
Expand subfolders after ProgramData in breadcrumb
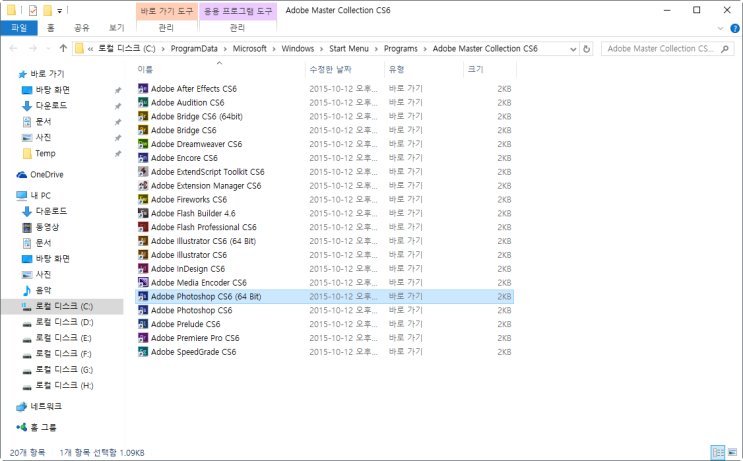pyautogui.click(x=225, y=49)
